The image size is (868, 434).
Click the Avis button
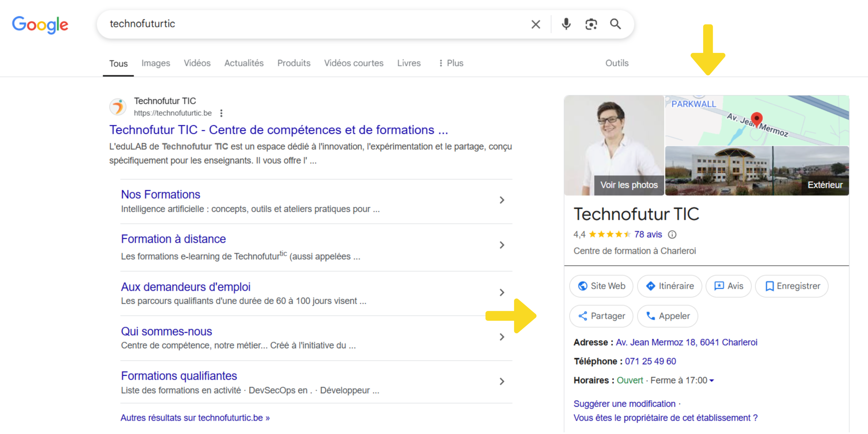(728, 286)
